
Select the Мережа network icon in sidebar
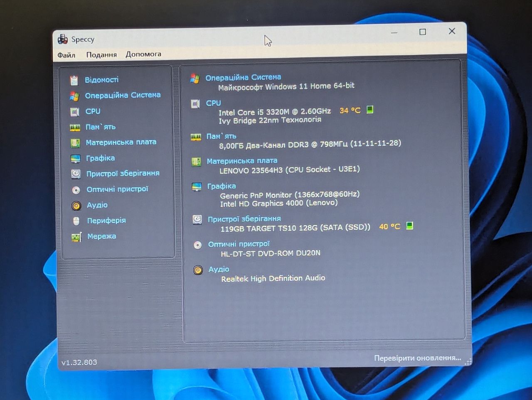click(76, 237)
